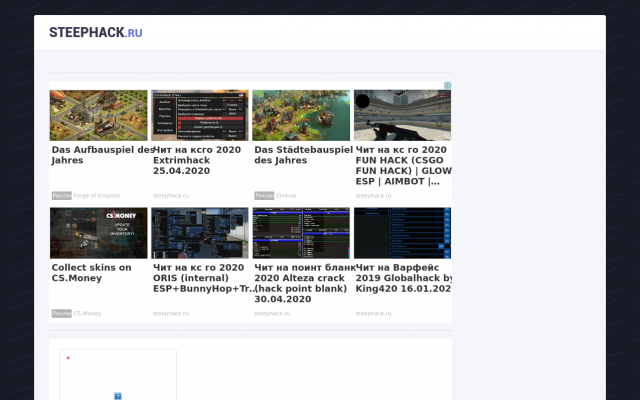Screen dimensions: 640x400
Task: Open the ORIS internal cheat thumbnail
Action: coord(200,233)
